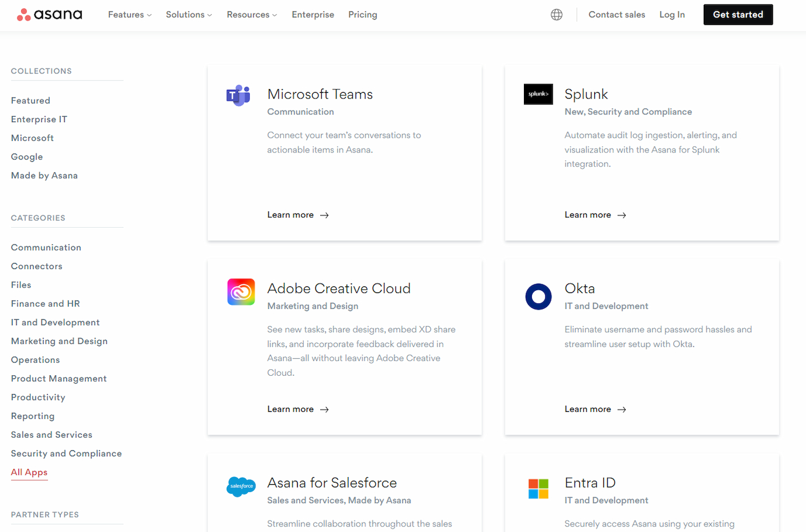Image resolution: width=806 pixels, height=532 pixels.
Task: Open the Google collection
Action: tap(27, 157)
